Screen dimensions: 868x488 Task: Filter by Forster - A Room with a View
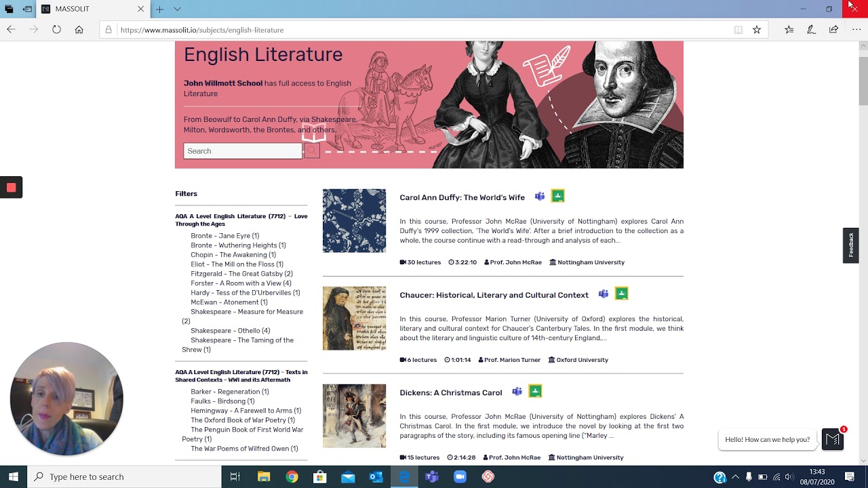pyautogui.click(x=241, y=283)
